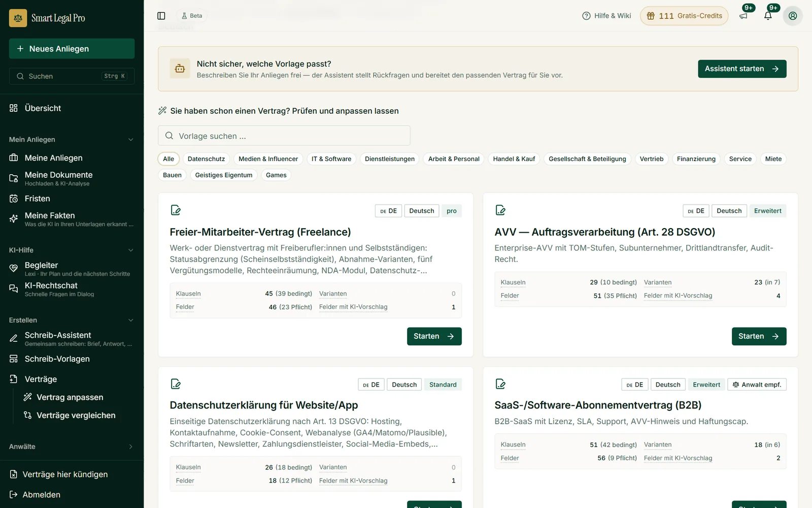Viewport: 812px width, 508px height.
Task: Open the user account avatar
Action: (x=793, y=16)
